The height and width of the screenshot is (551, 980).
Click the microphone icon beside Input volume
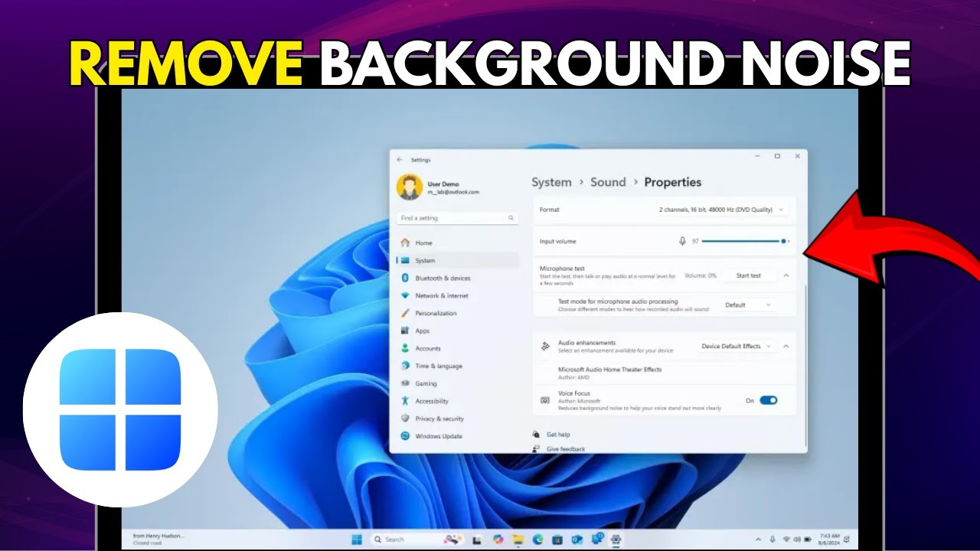pyautogui.click(x=682, y=241)
